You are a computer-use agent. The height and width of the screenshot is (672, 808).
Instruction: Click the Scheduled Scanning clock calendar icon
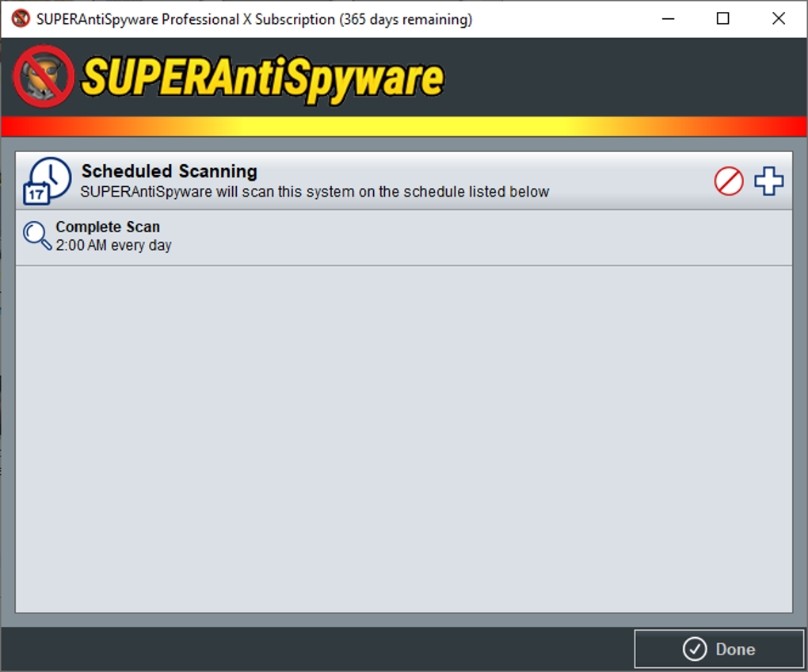tap(47, 181)
